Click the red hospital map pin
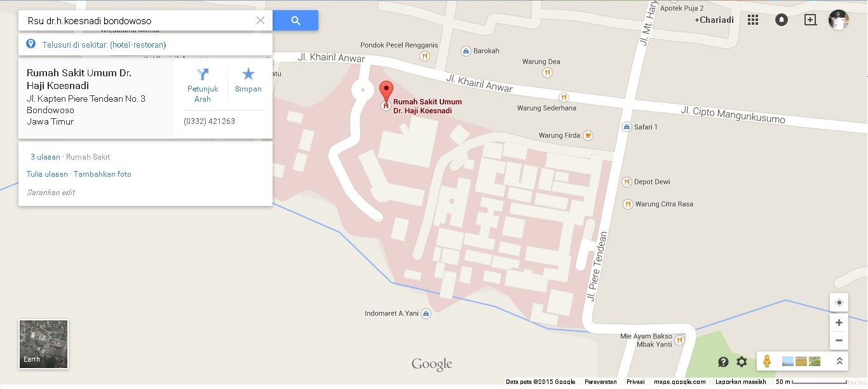Screen dimensions: 868x389 [386, 91]
